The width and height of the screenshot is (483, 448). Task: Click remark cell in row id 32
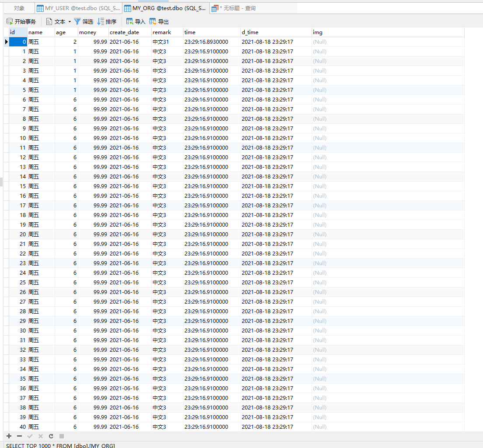(x=167, y=350)
